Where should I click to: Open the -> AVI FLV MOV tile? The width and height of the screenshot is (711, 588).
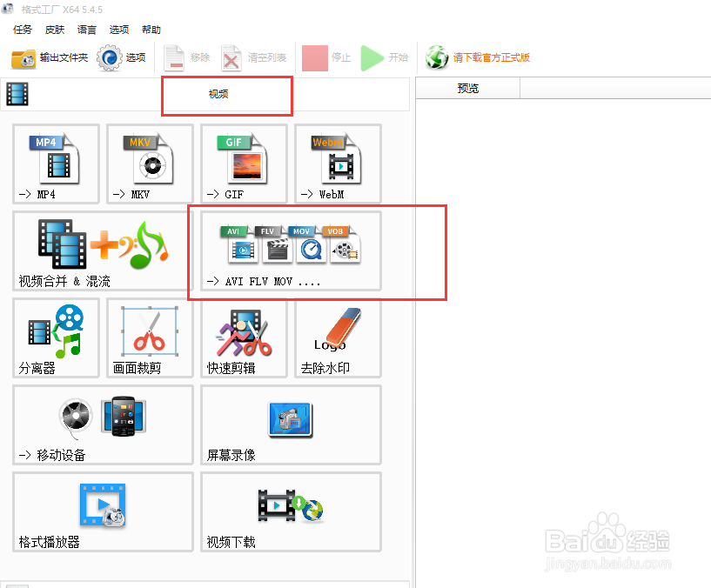292,251
